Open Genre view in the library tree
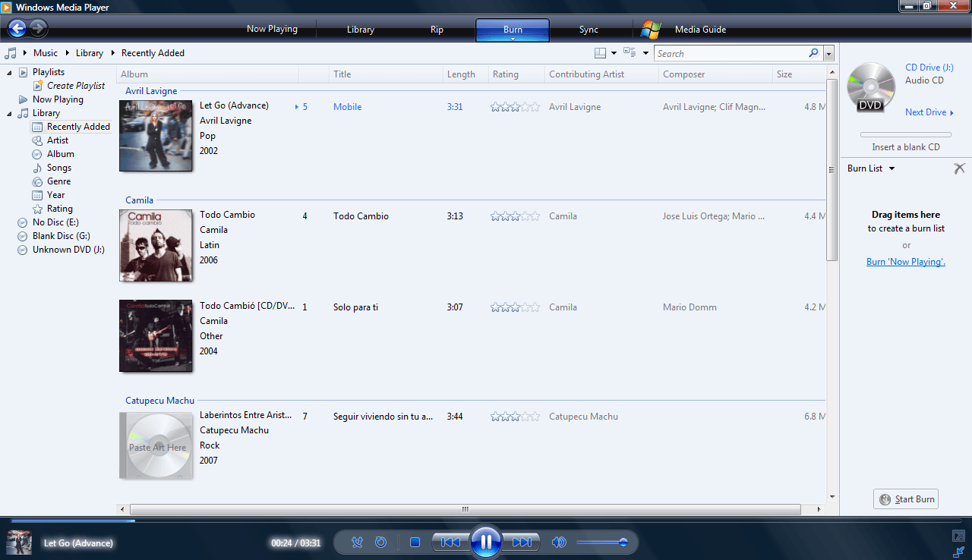972x560 pixels. [x=58, y=181]
